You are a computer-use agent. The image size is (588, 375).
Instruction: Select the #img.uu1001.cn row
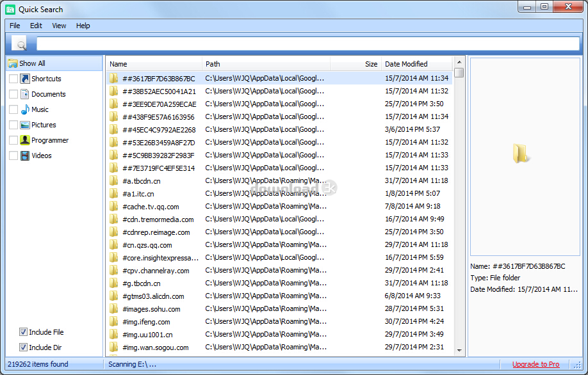coord(279,335)
